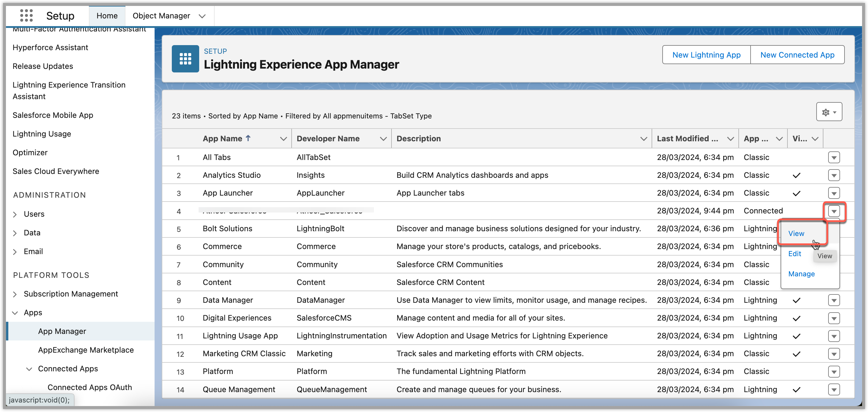
Task: Open the Developer Name column dropdown chevron
Action: coord(383,139)
